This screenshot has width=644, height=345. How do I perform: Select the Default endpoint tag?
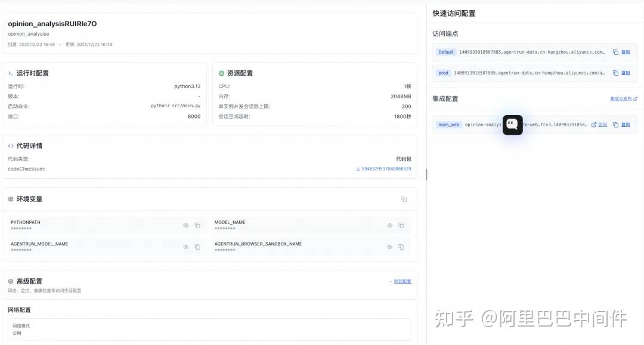pyautogui.click(x=445, y=52)
